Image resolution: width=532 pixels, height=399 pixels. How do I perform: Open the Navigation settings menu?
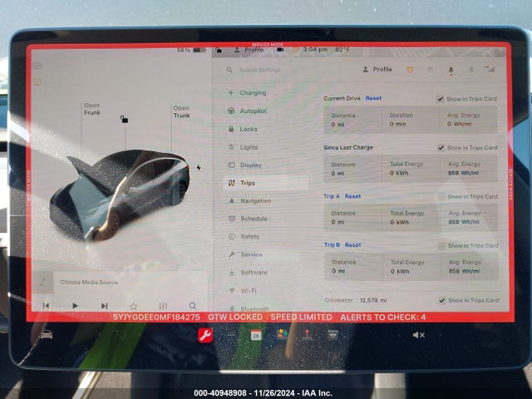[249, 201]
